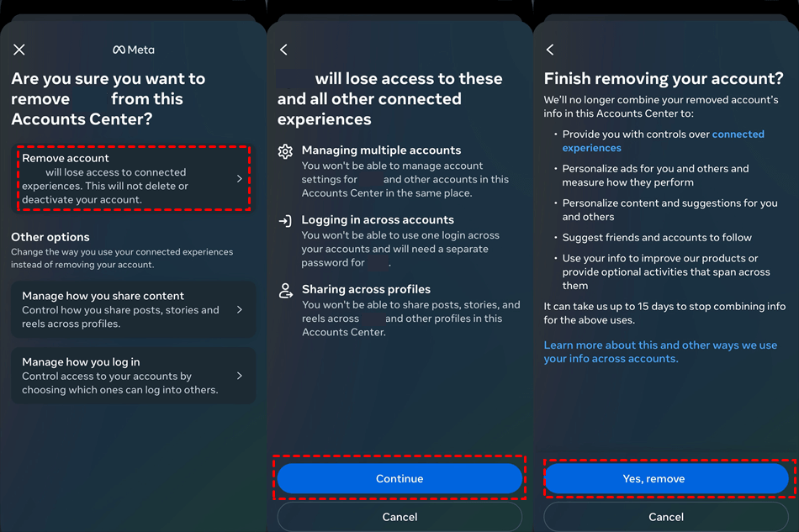Expand the Remove account chevron arrow
The width and height of the screenshot is (799, 532).
coord(240,179)
